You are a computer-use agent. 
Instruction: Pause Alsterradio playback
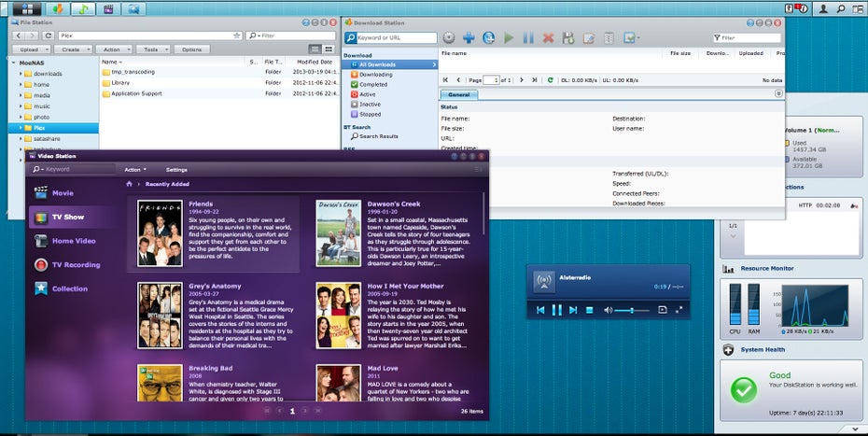[x=557, y=310]
